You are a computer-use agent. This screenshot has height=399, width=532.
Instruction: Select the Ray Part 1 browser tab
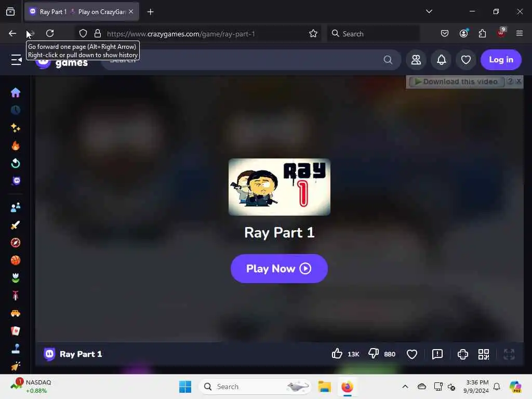[x=82, y=12]
